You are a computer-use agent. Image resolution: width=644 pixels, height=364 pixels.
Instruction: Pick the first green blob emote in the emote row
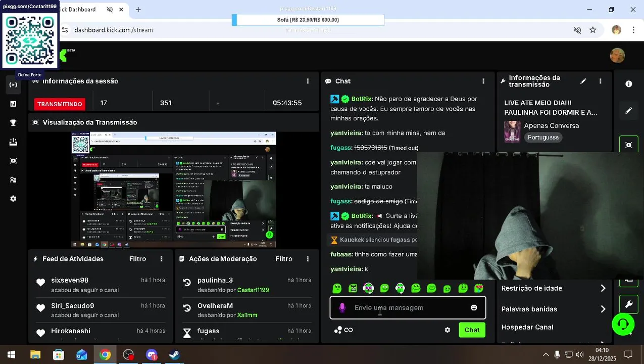pos(337,288)
